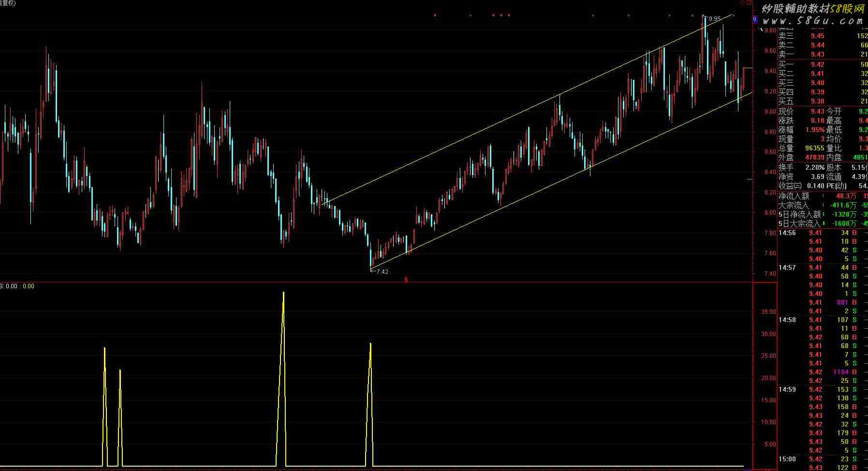The height and width of the screenshot is (471, 868).
Task: Click the 买二 bid row
Action: coord(823,74)
